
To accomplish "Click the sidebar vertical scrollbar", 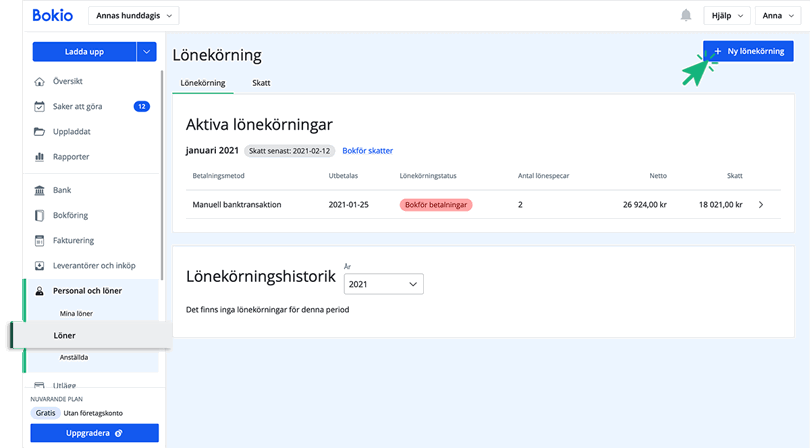I will click(162, 176).
